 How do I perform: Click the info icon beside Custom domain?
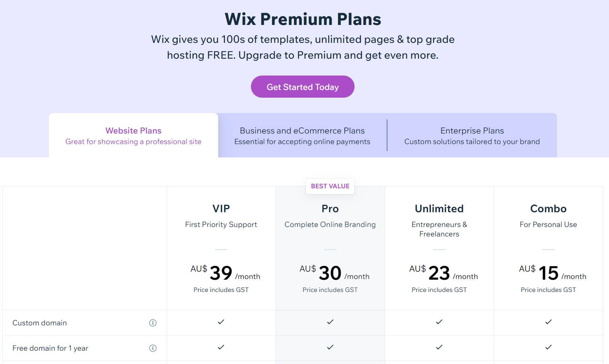coord(153,323)
